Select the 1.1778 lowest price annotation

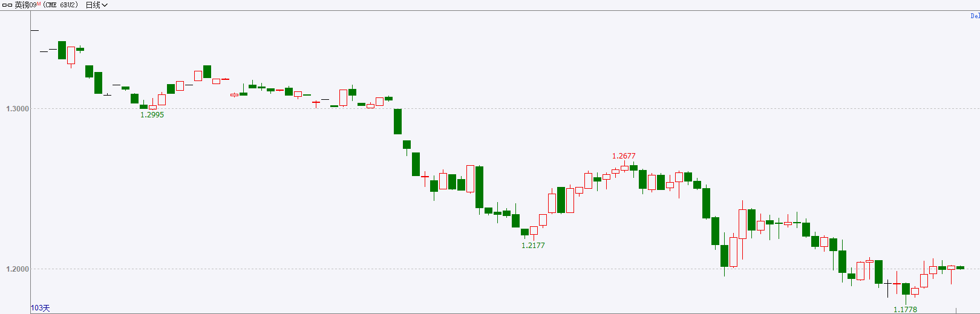pyautogui.click(x=905, y=310)
